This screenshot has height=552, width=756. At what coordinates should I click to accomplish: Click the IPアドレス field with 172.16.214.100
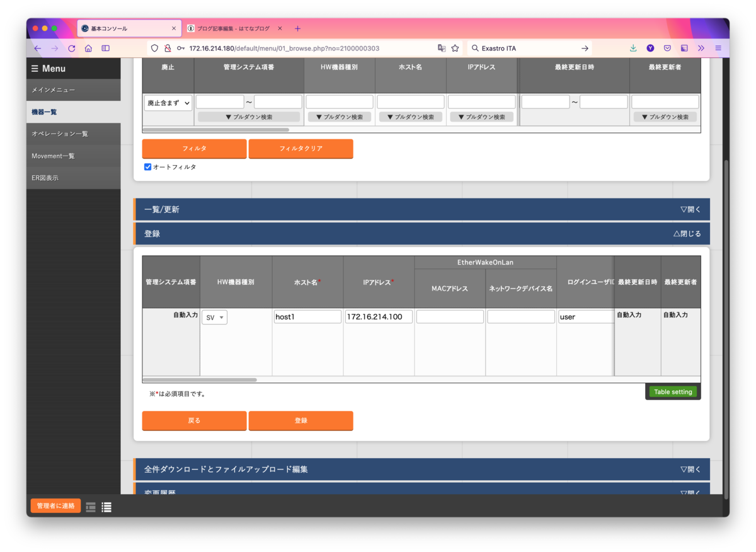(x=379, y=316)
